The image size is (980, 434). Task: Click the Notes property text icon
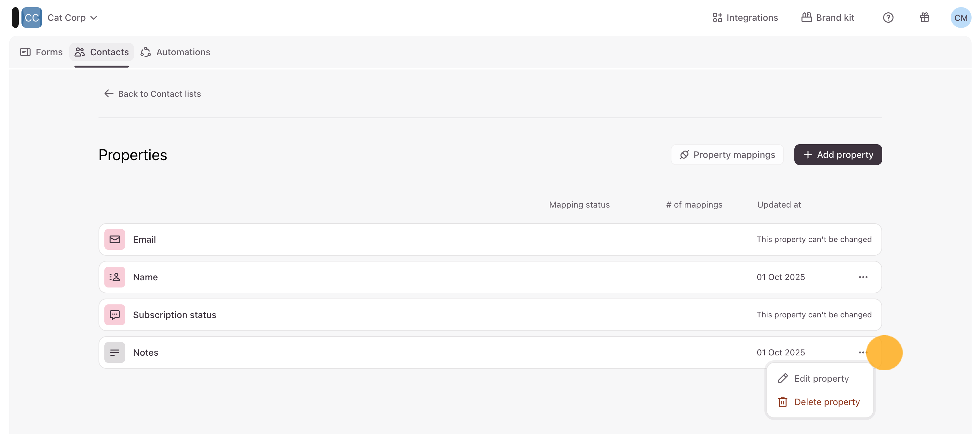coord(114,352)
